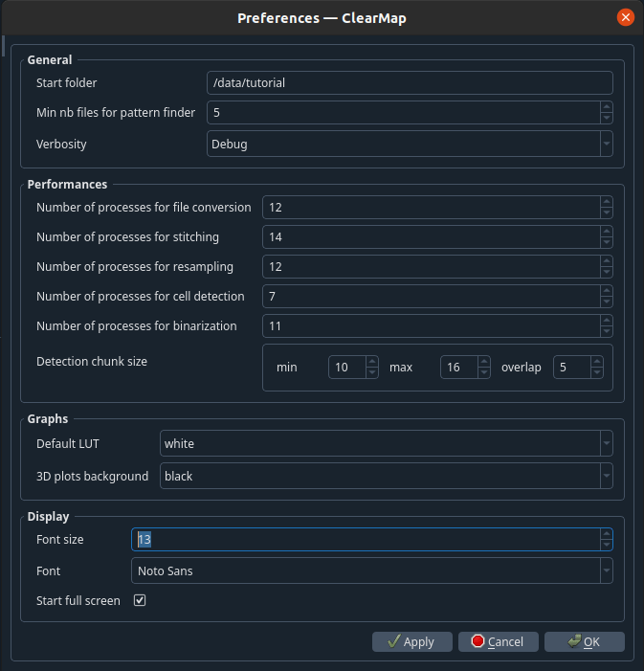Uncheck Start full screen checkbox
644x671 pixels.
click(x=140, y=600)
